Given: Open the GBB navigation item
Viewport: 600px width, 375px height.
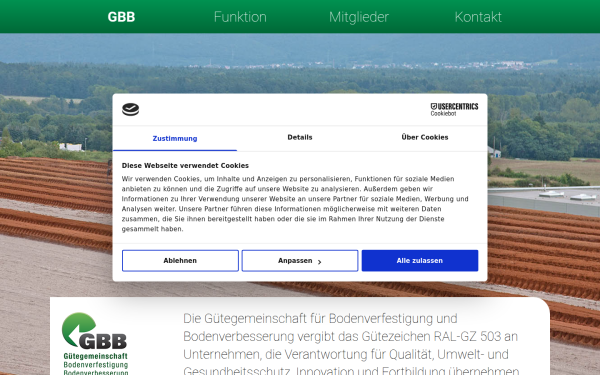Looking at the screenshot, I should tap(121, 17).
